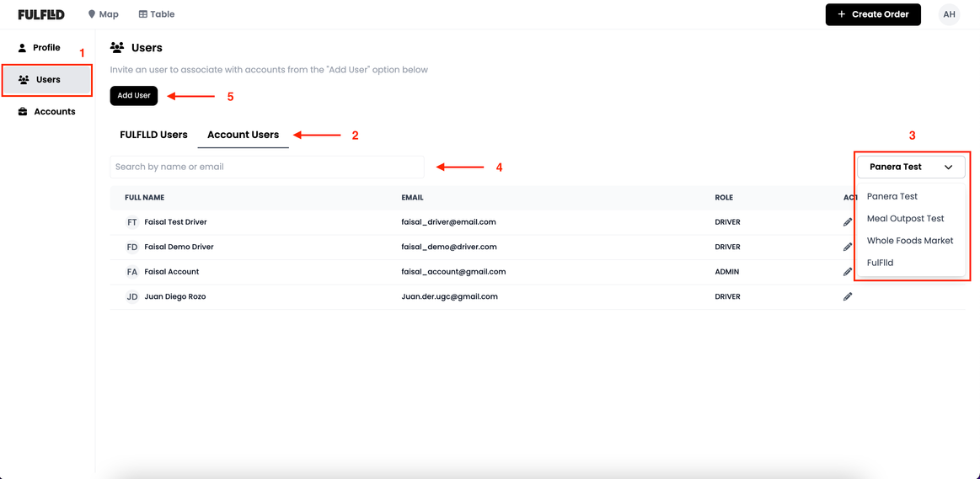Click the FULFLLD logo

pyautogui.click(x=41, y=14)
